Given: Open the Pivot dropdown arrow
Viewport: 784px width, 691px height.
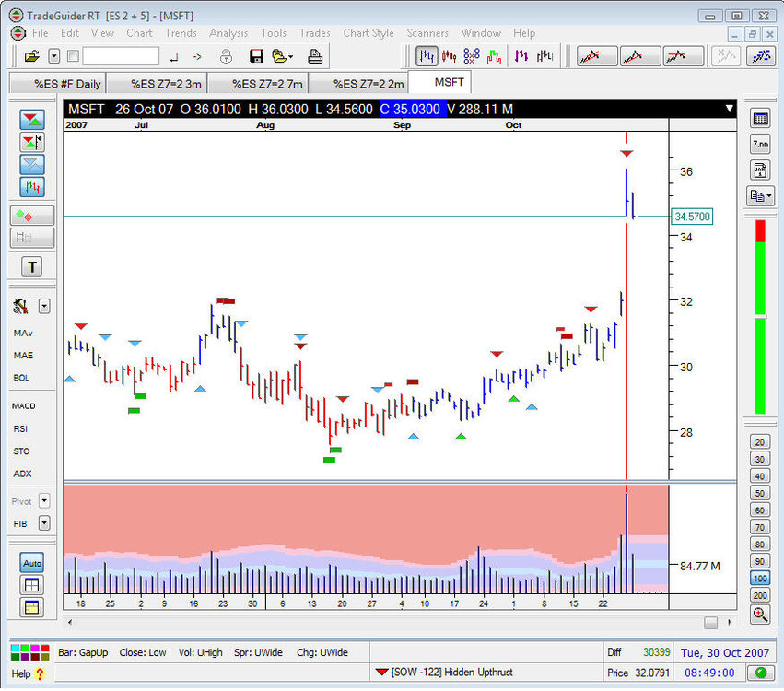Looking at the screenshot, I should pos(44,500).
